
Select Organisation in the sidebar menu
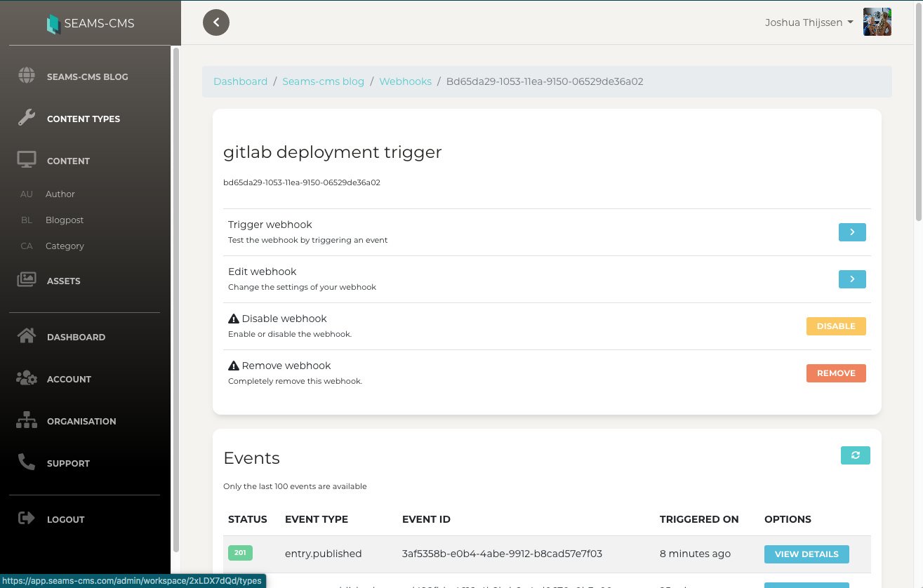coord(81,421)
